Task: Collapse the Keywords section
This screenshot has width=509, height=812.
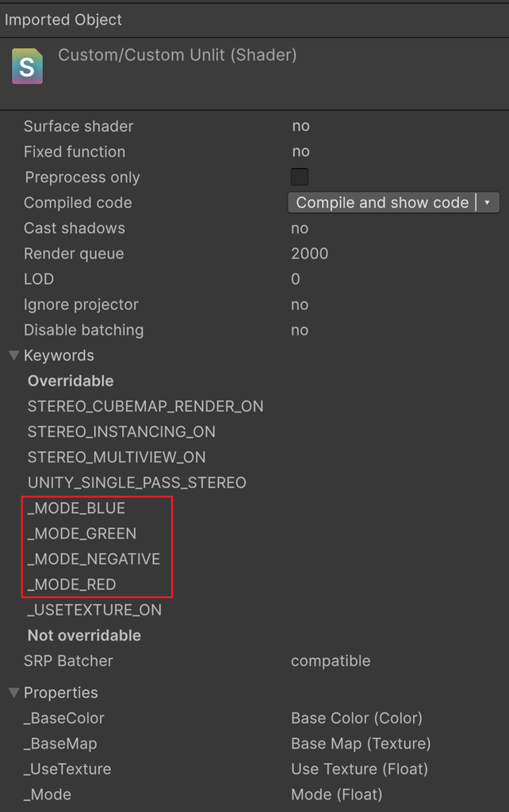Action: click(13, 355)
